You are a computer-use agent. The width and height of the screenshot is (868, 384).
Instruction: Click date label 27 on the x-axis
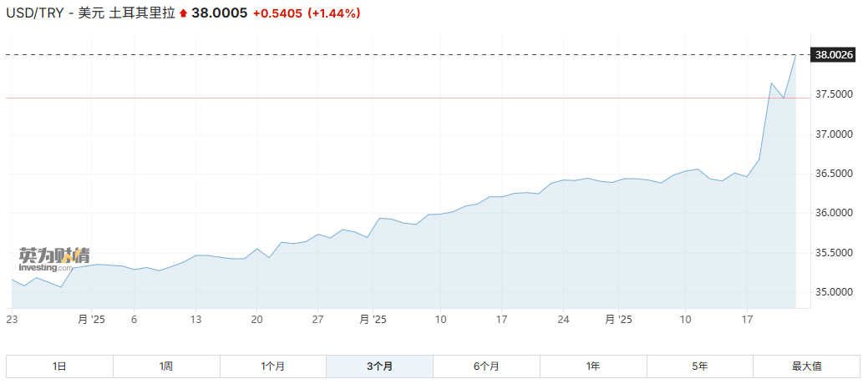coord(317,319)
